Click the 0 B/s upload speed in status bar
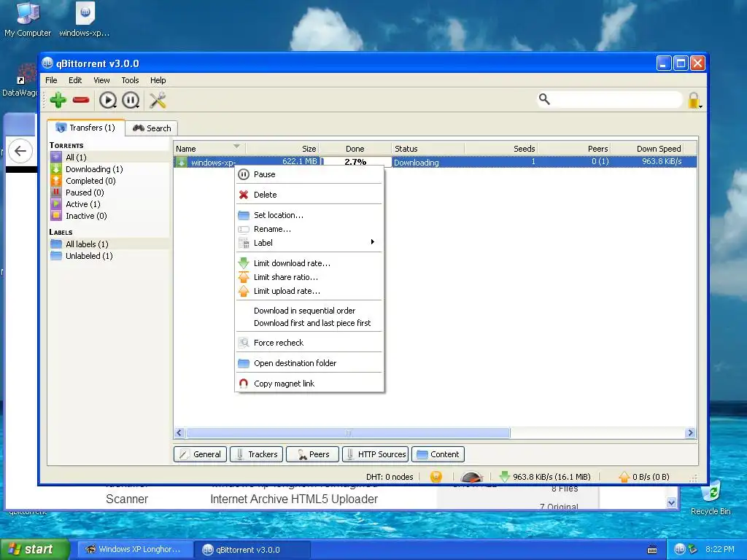747x560 pixels. (x=644, y=477)
